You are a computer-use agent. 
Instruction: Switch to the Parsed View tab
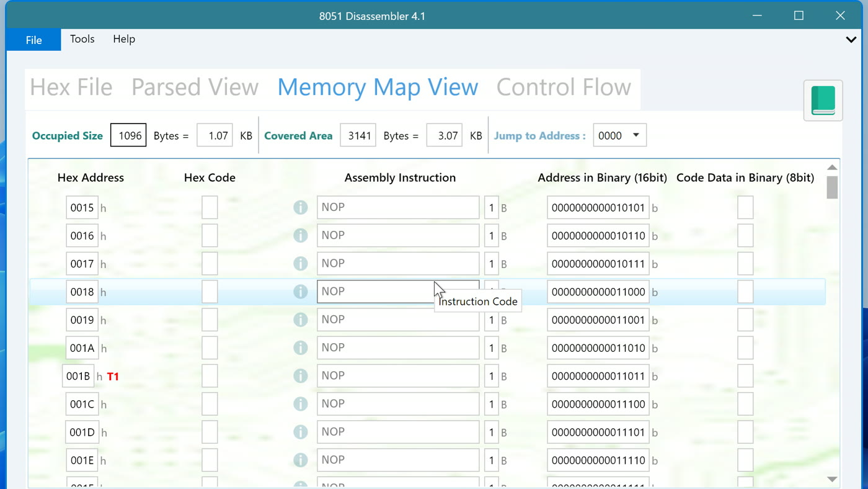195,87
